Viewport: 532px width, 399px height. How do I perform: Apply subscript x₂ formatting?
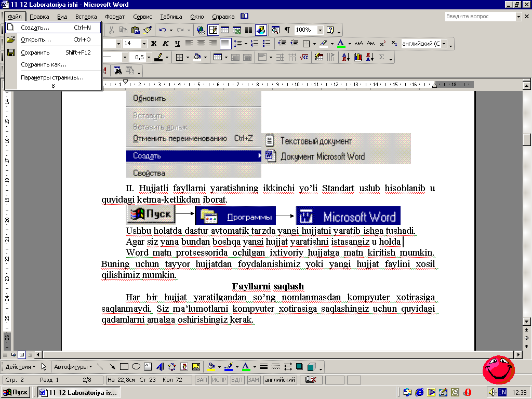coord(394,44)
